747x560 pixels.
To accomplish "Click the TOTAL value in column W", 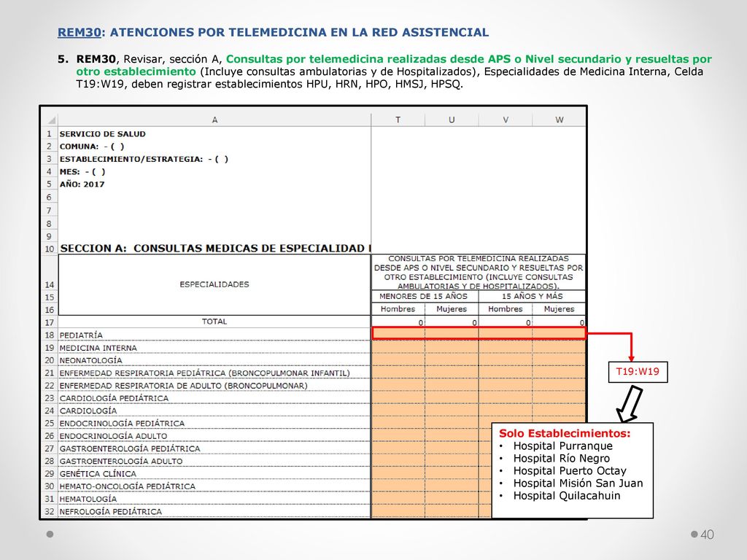I will coord(560,322).
